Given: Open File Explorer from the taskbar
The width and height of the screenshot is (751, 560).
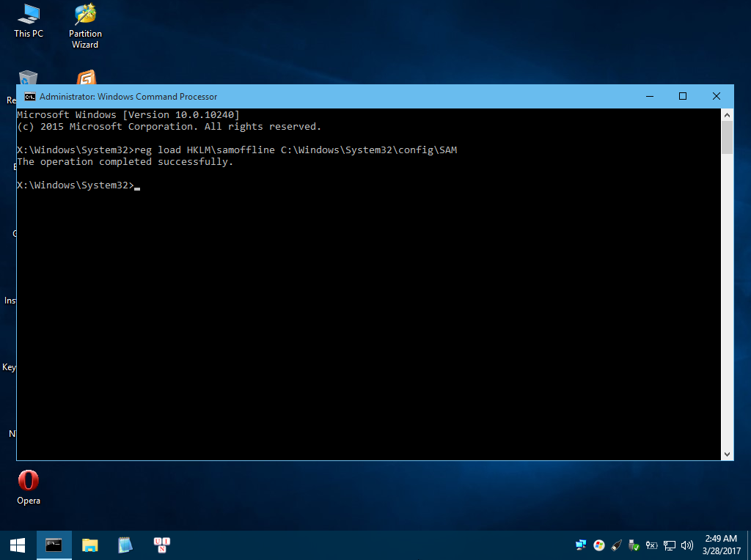Looking at the screenshot, I should (89, 545).
